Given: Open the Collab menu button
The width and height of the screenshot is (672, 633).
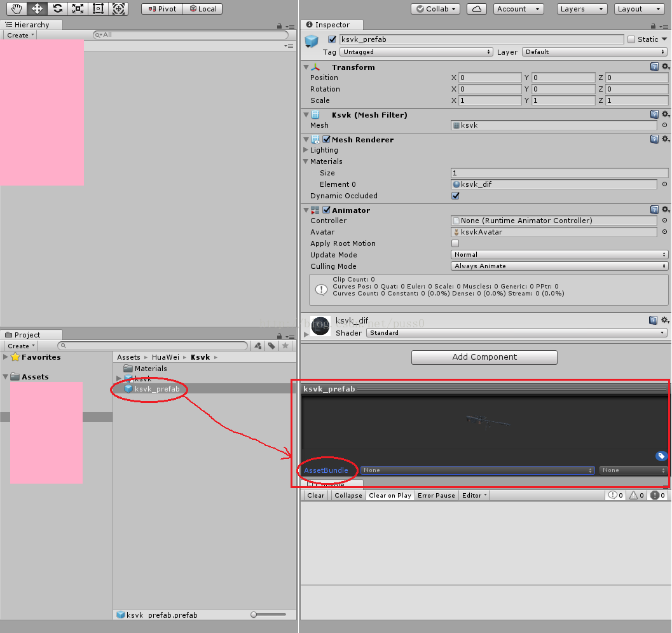Looking at the screenshot, I should click(x=435, y=9).
